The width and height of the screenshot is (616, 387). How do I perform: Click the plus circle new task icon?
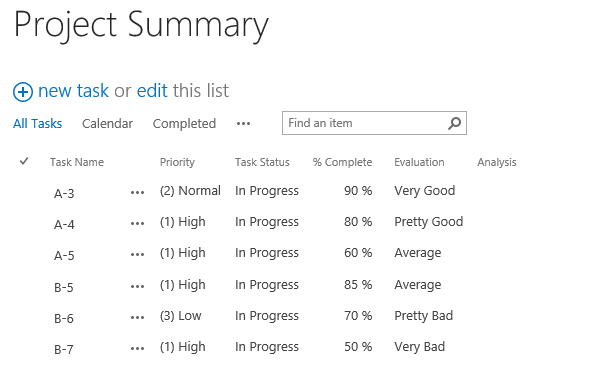(x=23, y=92)
